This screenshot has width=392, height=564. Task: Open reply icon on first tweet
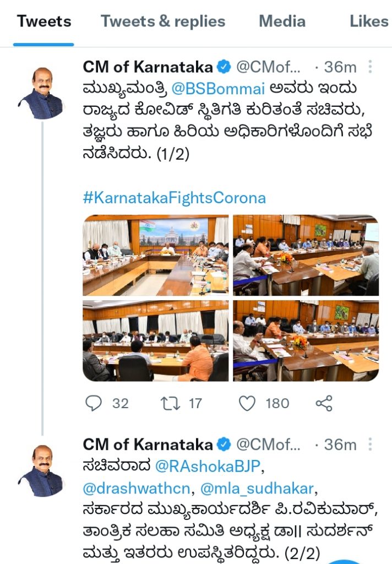(x=94, y=403)
